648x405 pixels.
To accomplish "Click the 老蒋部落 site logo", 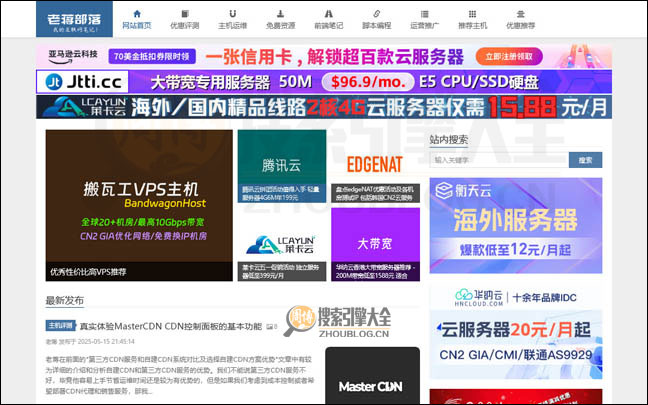I will (x=74, y=19).
